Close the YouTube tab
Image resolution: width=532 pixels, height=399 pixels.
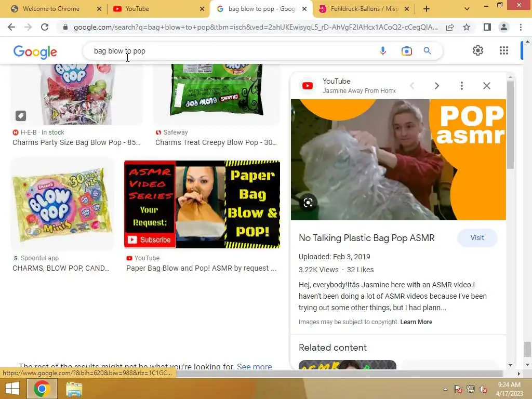(x=202, y=9)
